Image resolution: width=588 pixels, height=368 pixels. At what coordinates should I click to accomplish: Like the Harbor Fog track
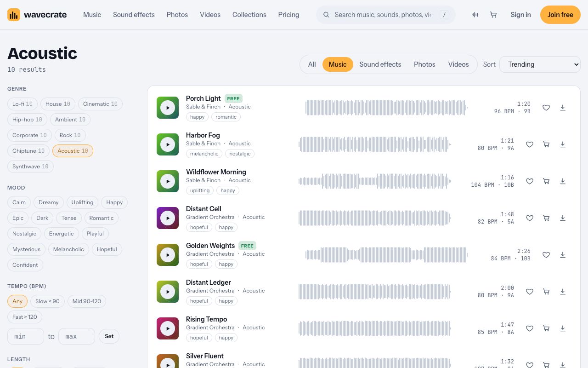(530, 144)
